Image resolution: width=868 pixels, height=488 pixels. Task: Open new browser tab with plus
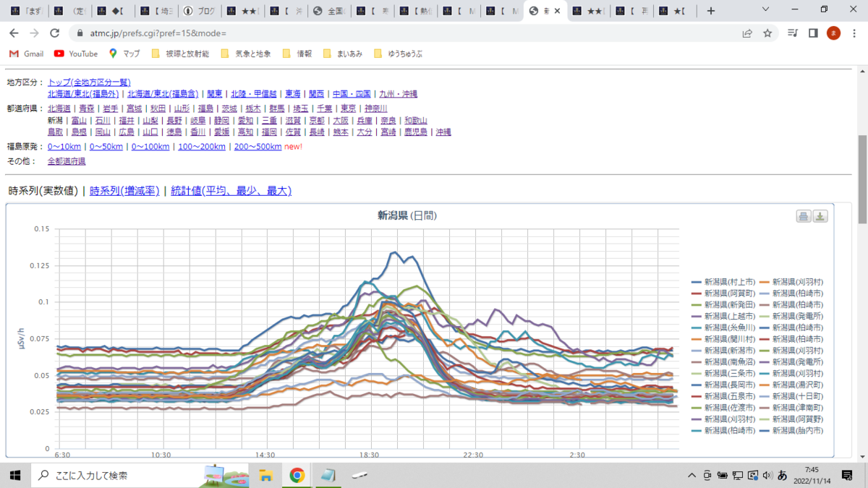711,11
